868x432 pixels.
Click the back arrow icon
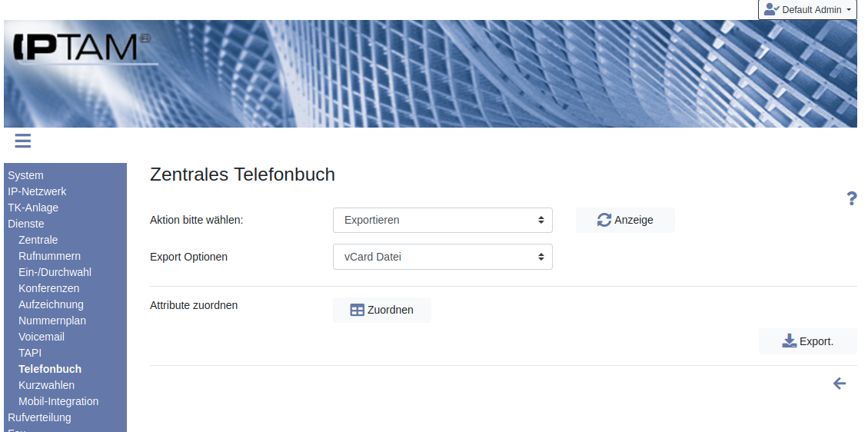tap(840, 384)
